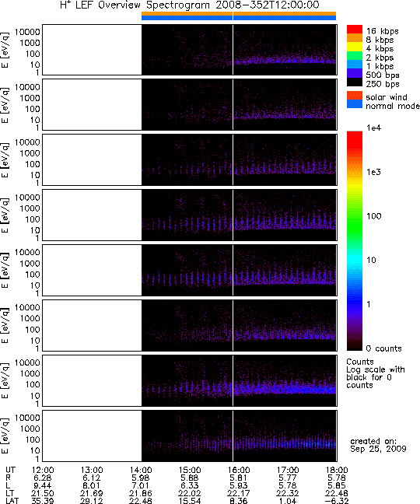Click the '4 kbps' legend label
The height and width of the screenshot is (504, 420).
(380, 49)
